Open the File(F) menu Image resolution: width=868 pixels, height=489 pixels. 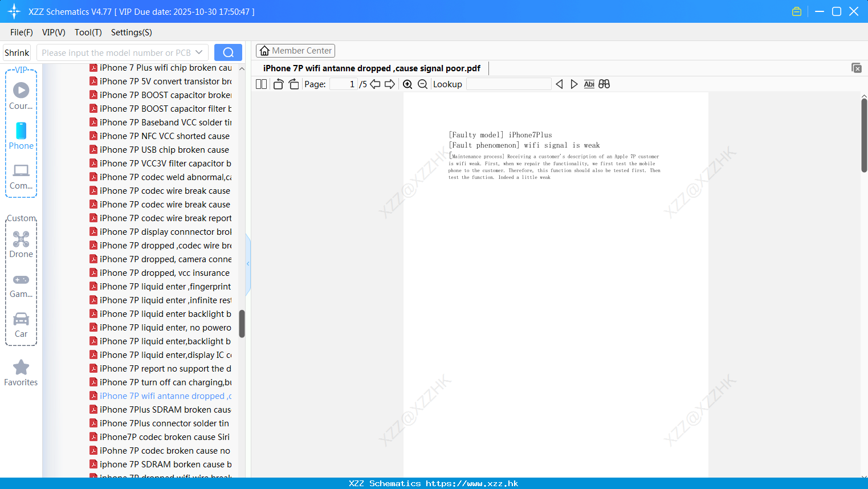(x=22, y=32)
